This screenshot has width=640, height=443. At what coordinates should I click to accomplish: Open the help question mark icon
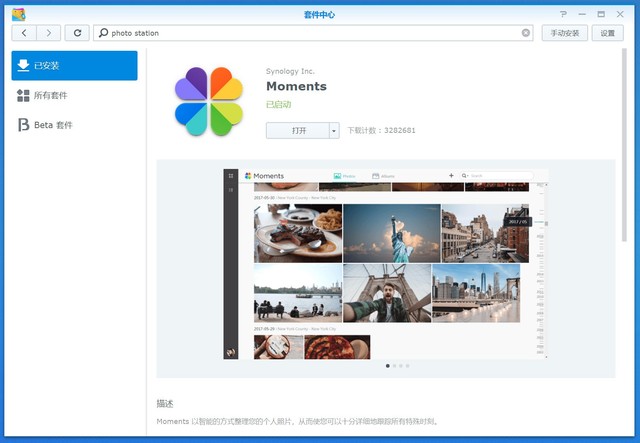[x=563, y=14]
